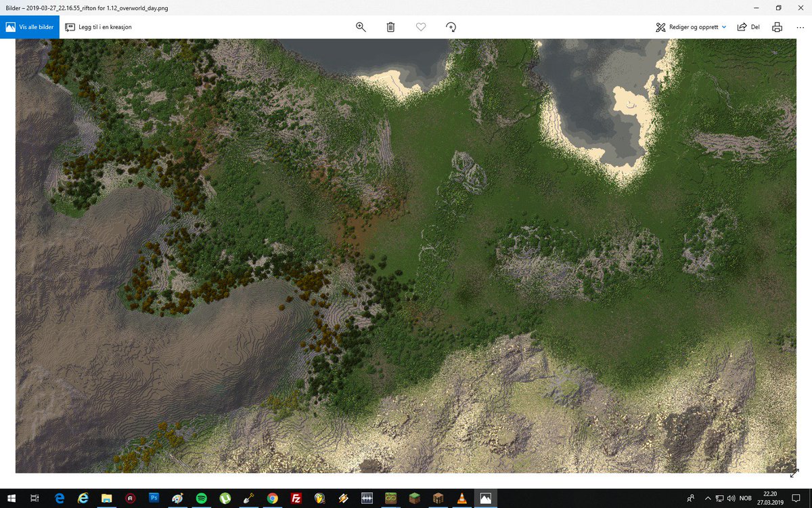Open Spotify from the taskbar

201,498
